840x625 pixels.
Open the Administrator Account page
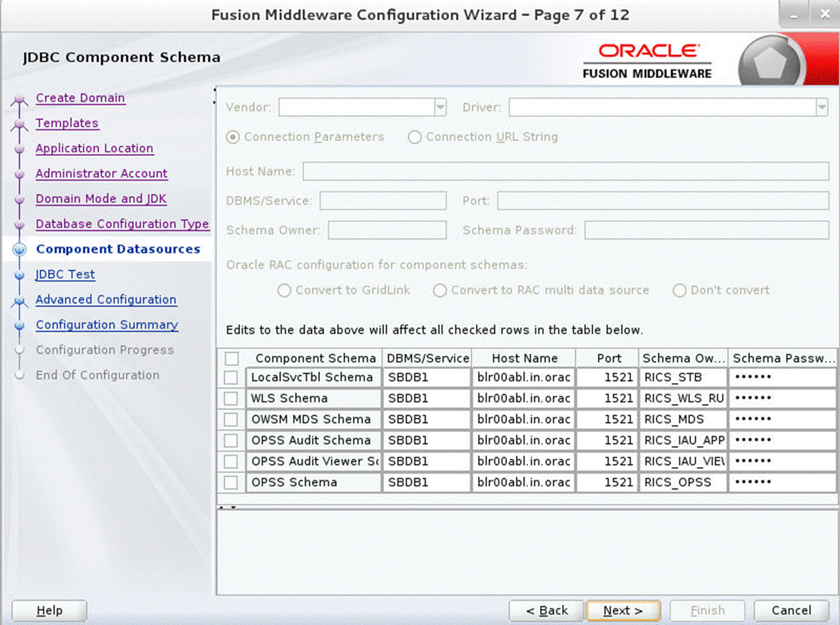coord(102,173)
